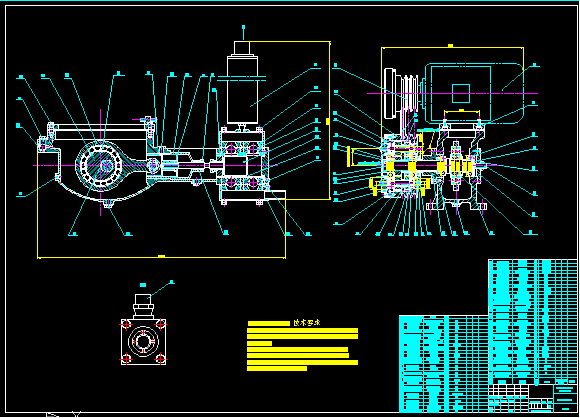Select the short third line of technical notes
This screenshot has width=580, height=418.
[259, 343]
